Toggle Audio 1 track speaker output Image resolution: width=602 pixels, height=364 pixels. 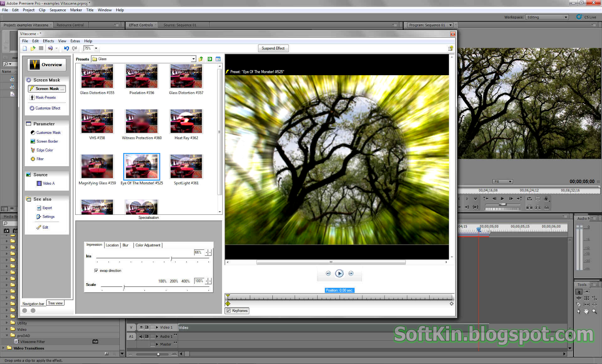click(141, 337)
